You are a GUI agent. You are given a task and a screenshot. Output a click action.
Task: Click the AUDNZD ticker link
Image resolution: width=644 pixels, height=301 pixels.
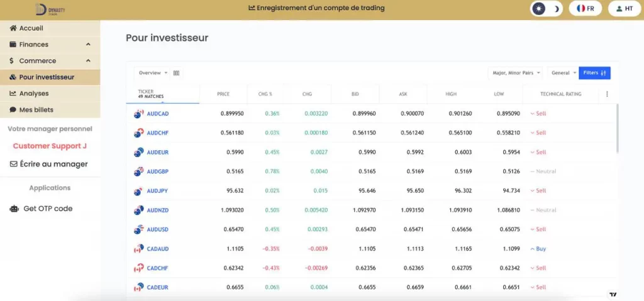tap(158, 211)
